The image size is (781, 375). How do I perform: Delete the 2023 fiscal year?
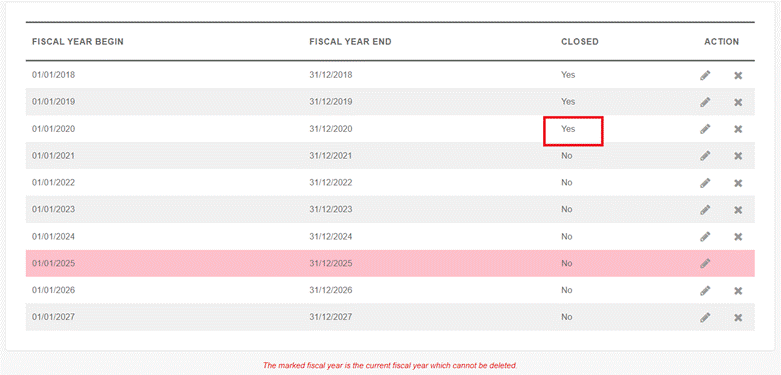tap(738, 210)
